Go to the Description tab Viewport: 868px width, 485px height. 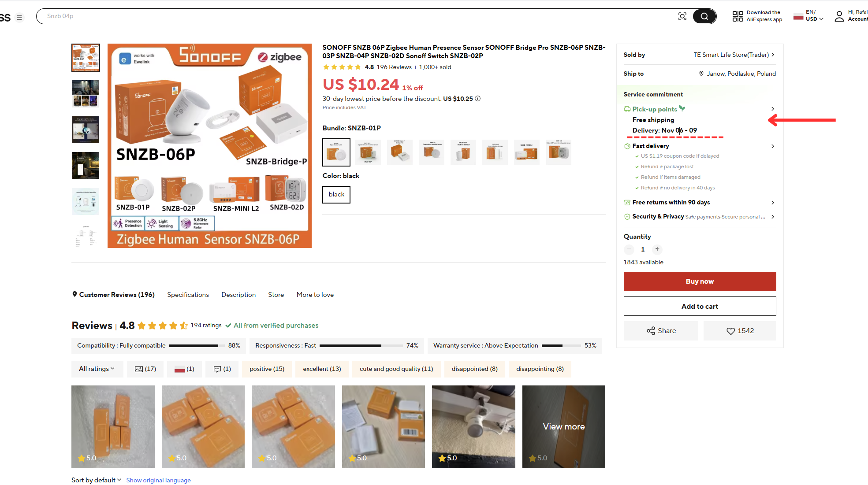pos(238,295)
